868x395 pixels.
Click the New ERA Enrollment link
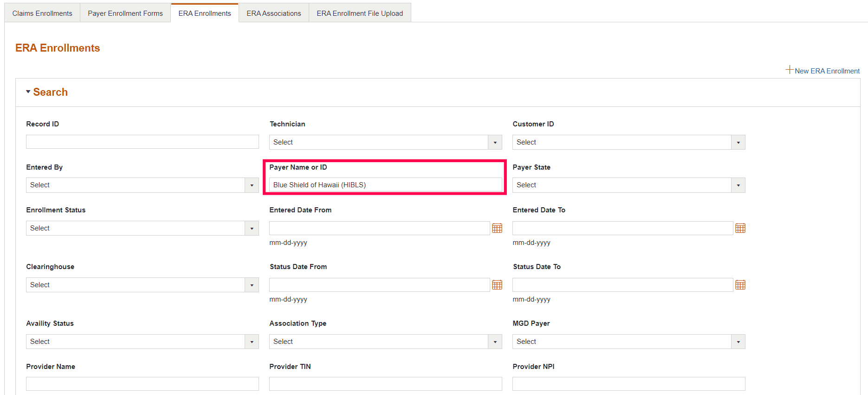point(827,71)
